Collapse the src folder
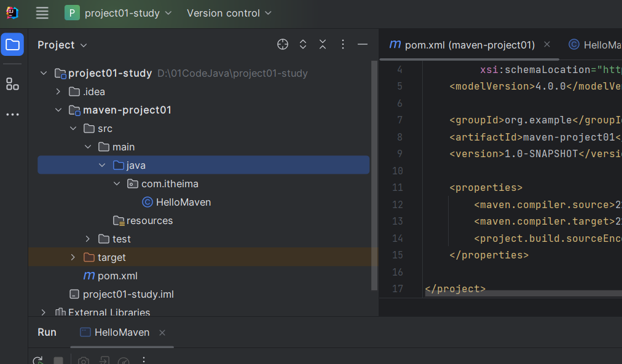The image size is (622, 364). [73, 128]
